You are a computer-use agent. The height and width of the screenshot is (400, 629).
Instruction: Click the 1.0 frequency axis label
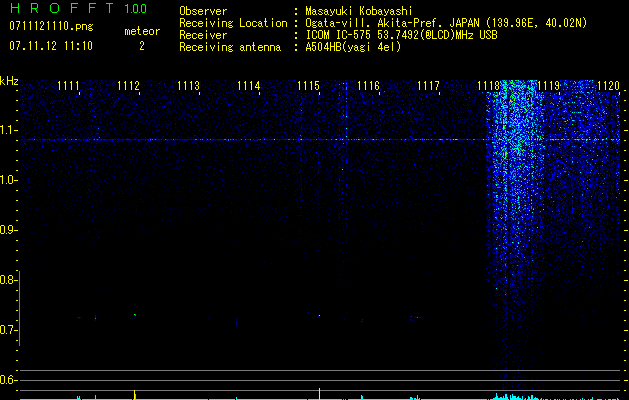7,180
